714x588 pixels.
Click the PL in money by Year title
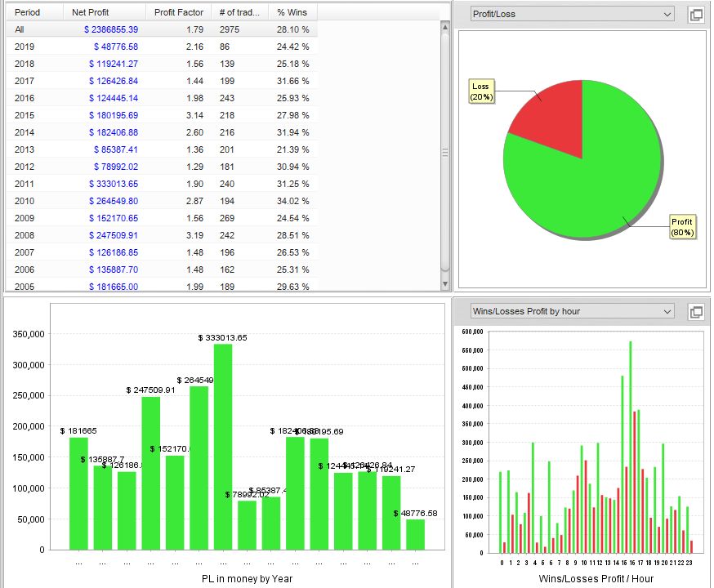click(247, 579)
